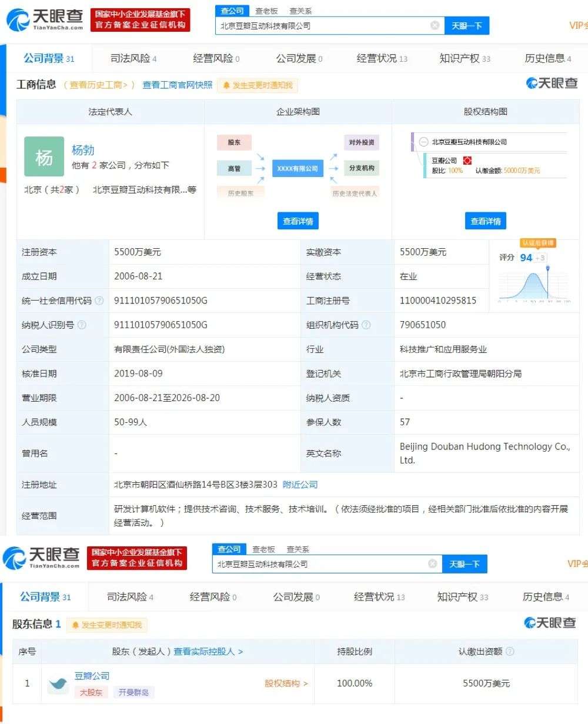Image resolution: width=588 pixels, height=724 pixels.
Task: Click the 开曼群岛 tag
Action: coord(133,693)
